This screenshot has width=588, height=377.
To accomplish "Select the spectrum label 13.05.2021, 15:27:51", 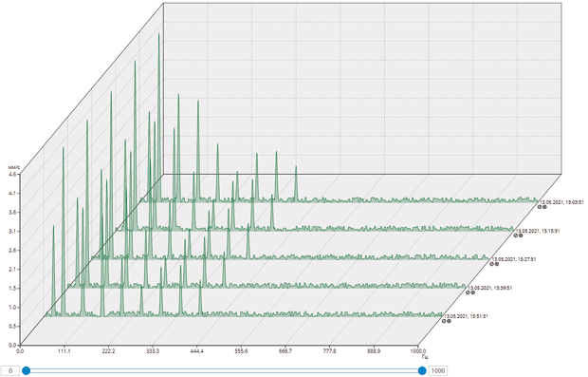I will 514,259.
